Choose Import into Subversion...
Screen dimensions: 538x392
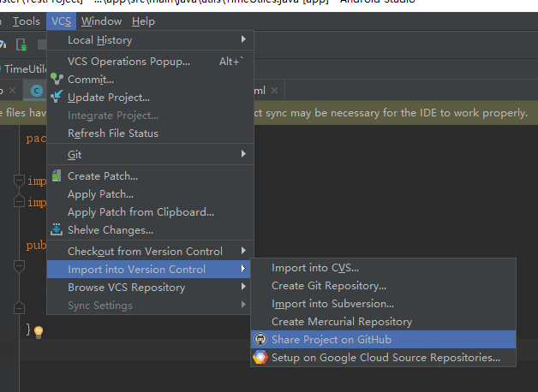[384, 304]
